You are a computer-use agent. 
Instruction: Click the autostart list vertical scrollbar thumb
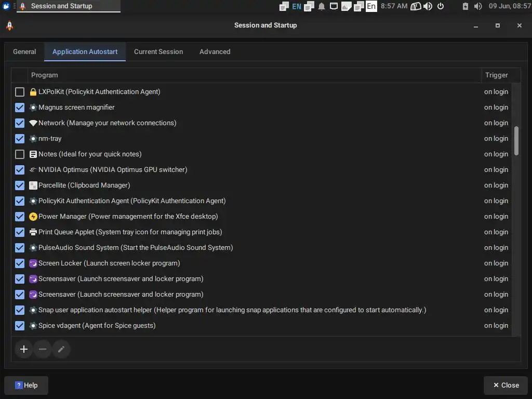click(x=516, y=141)
